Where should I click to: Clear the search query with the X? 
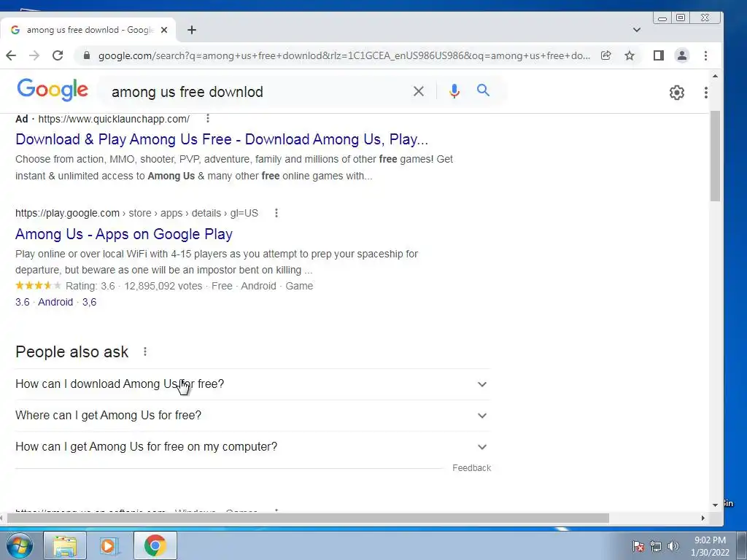pyautogui.click(x=418, y=91)
